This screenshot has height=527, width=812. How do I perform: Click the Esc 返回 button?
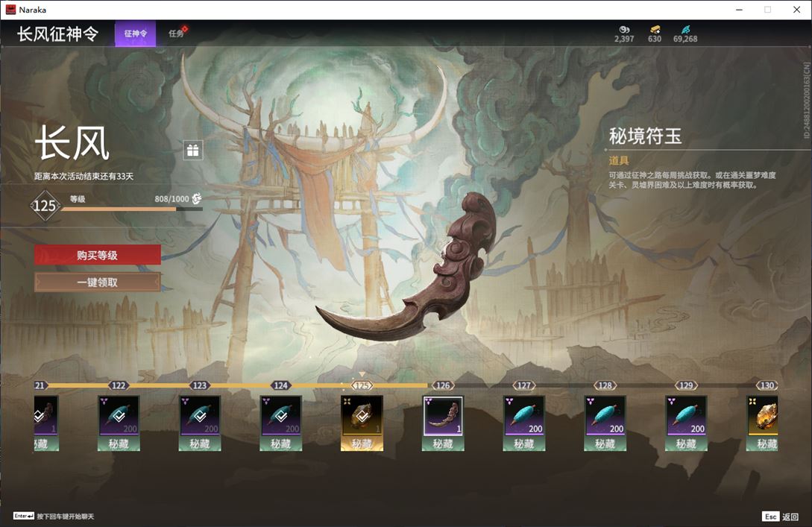(781, 516)
